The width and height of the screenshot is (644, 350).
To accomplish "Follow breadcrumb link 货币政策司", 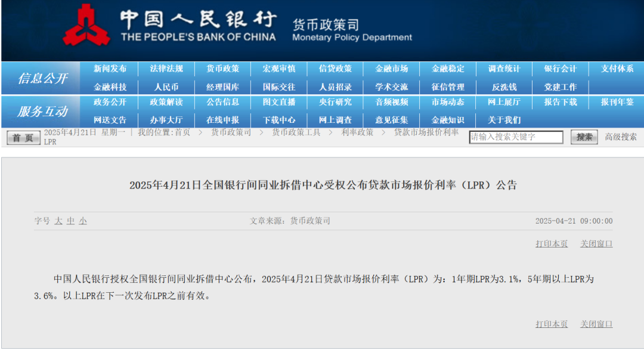I will click(231, 132).
